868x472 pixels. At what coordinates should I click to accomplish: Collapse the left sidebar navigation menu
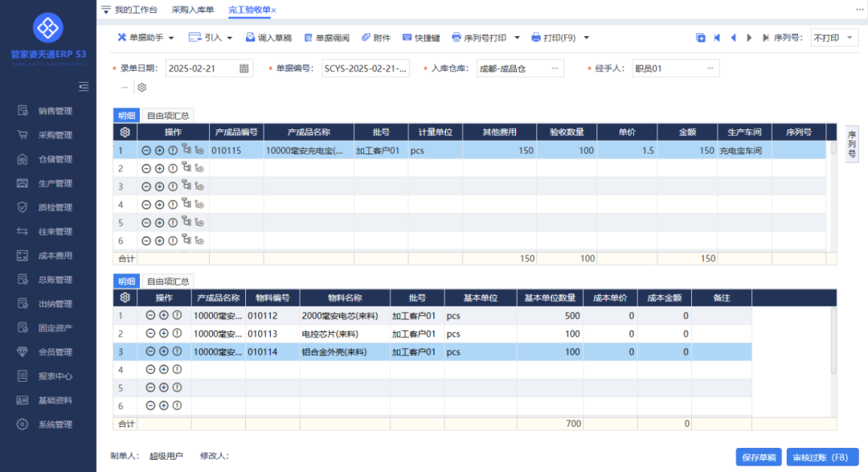(x=84, y=87)
